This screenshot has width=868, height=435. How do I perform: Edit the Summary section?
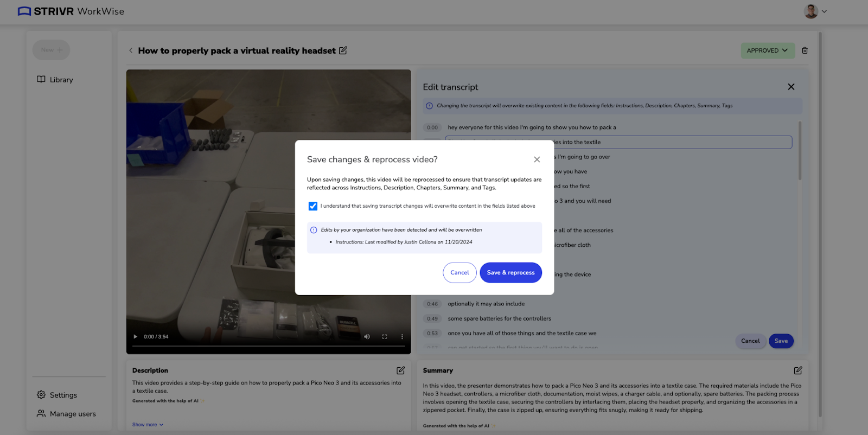[x=798, y=370]
